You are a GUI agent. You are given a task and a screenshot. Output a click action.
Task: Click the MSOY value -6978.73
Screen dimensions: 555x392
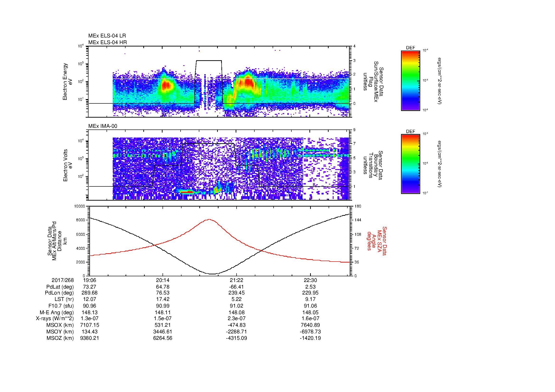click(310, 332)
